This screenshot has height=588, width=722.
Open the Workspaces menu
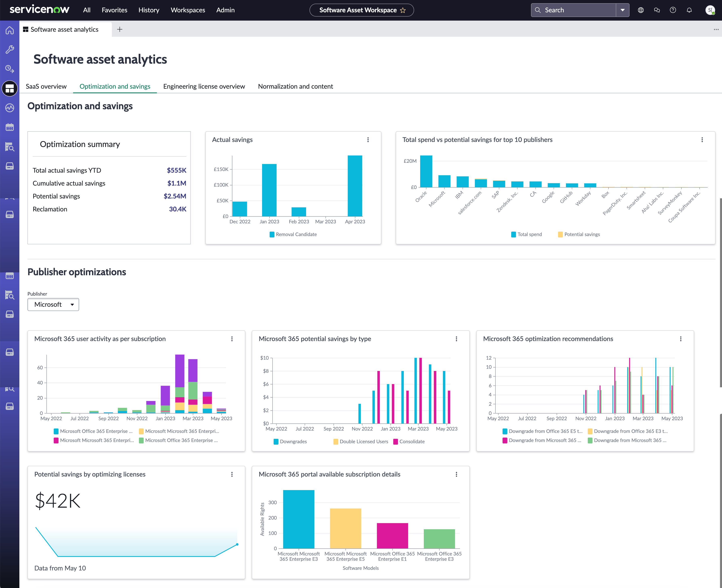click(x=188, y=10)
